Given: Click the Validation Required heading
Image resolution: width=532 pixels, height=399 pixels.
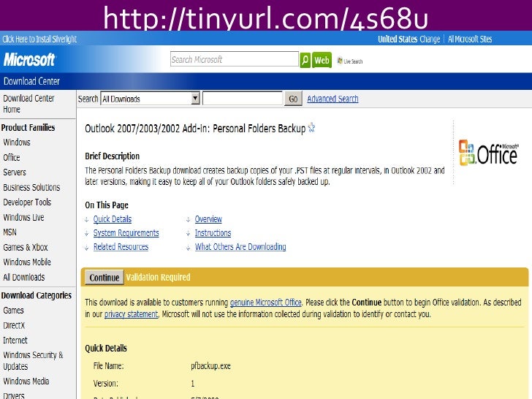Looking at the screenshot, I should [158, 277].
